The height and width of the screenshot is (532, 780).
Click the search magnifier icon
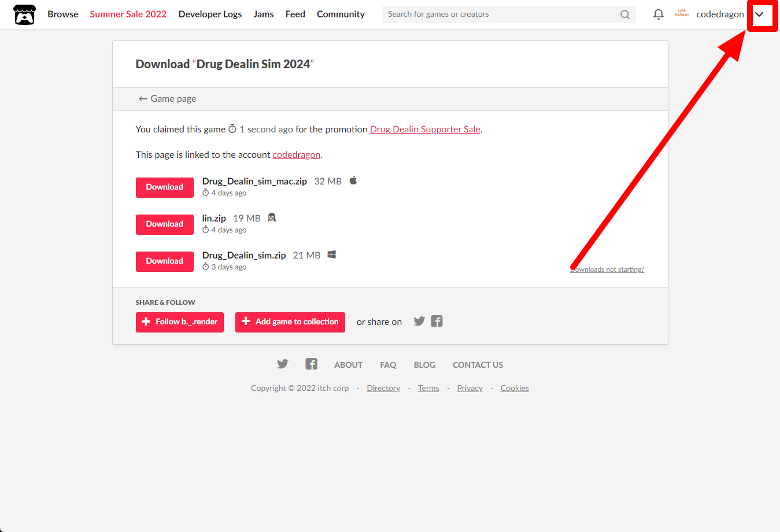tap(625, 14)
